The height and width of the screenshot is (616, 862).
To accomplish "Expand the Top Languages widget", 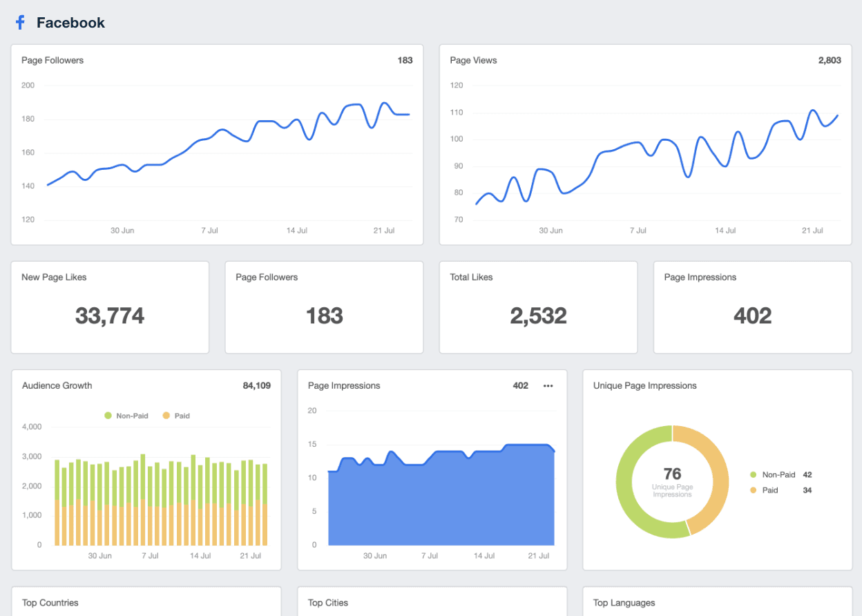I will click(x=624, y=602).
